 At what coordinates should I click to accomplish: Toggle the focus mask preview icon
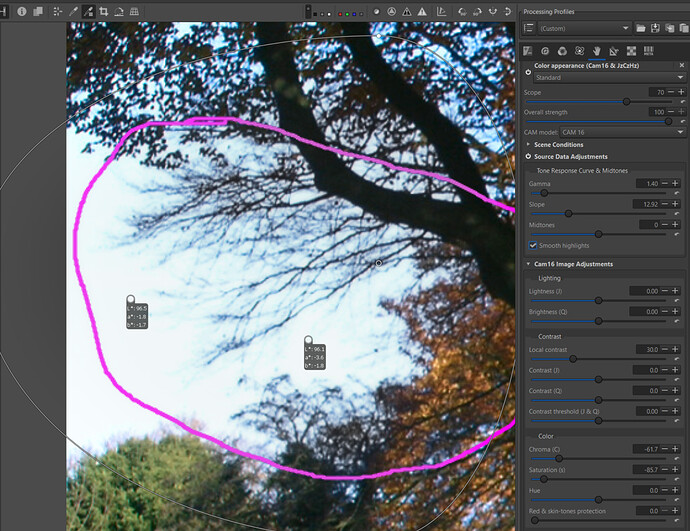tap(376, 11)
